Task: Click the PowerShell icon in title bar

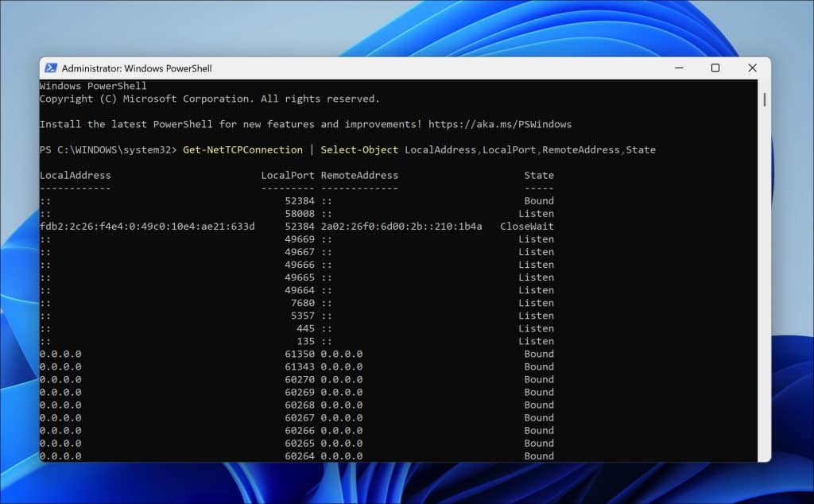Action: click(x=50, y=68)
